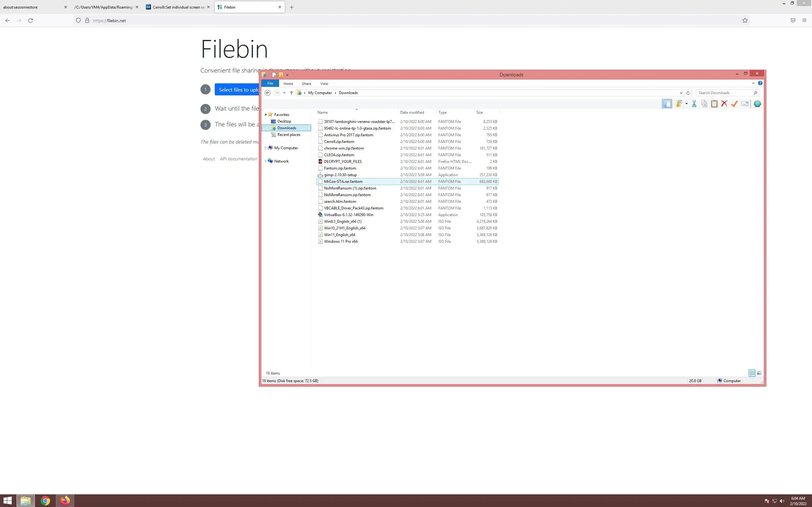Click the teal shell icon
Screen dimensions: 812x507
click(x=757, y=104)
